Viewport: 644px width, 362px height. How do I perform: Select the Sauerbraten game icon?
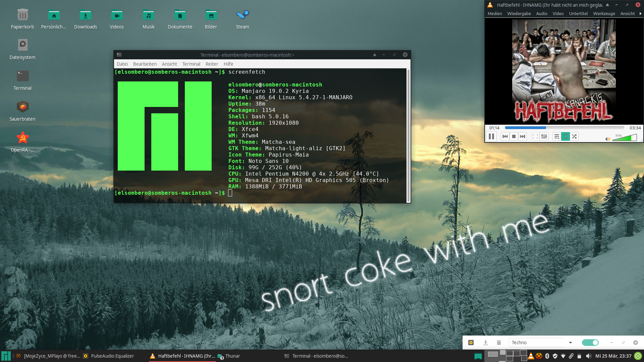[x=22, y=111]
